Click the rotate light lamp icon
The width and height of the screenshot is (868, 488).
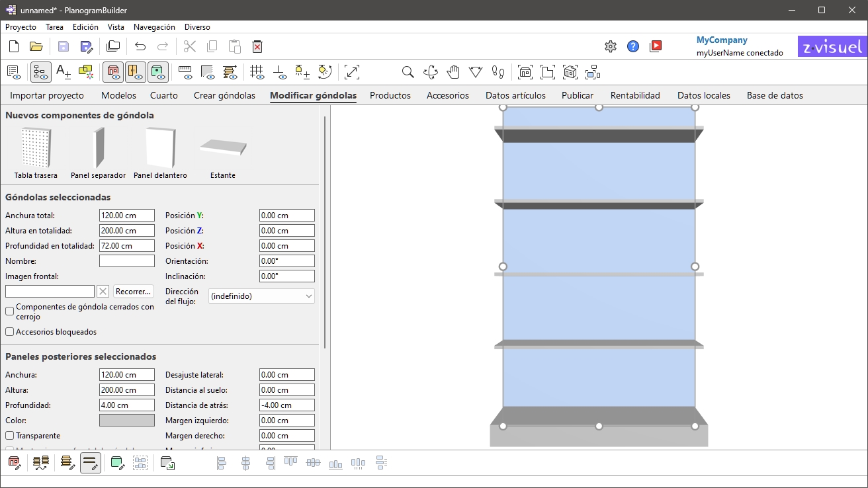click(325, 71)
